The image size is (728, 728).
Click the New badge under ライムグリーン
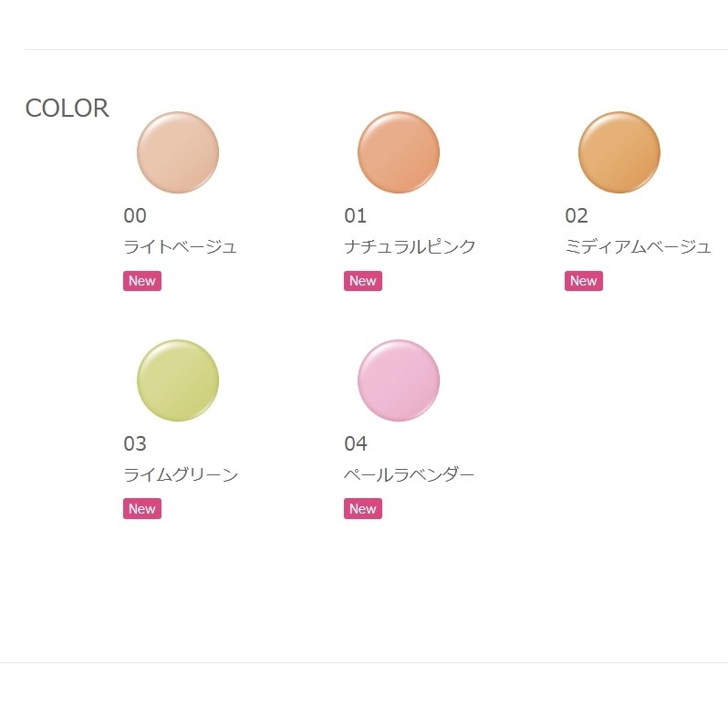point(142,509)
